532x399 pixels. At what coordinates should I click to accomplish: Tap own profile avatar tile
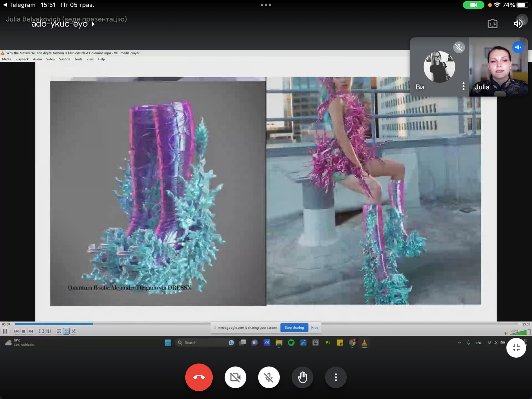(x=439, y=67)
